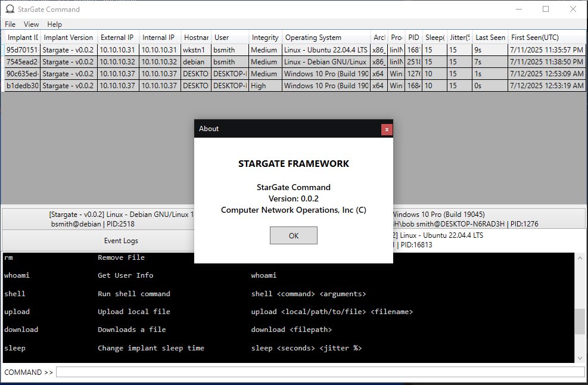Viewport: 588px width, 385px height.
Task: Switch to the Ubuntu 22.04.4 LTS PID:16813 tab
Action: pos(489,240)
